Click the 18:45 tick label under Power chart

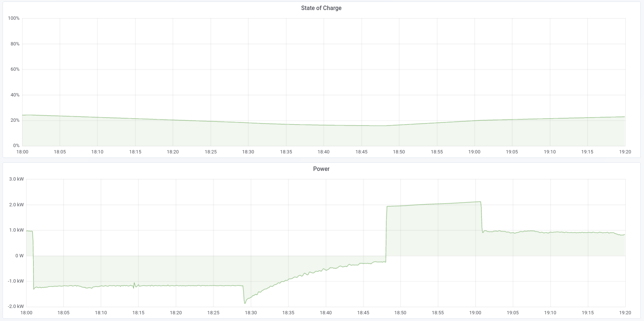coord(363,313)
